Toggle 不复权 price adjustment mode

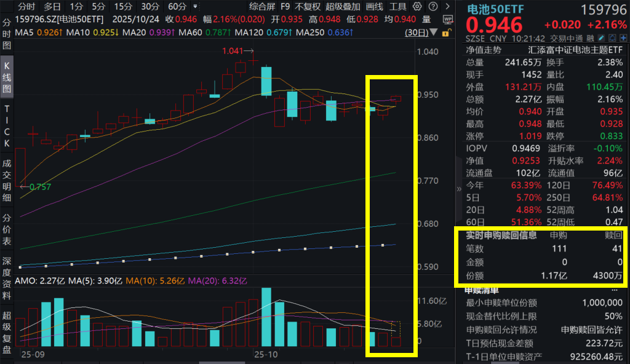pyautogui.click(x=308, y=7)
